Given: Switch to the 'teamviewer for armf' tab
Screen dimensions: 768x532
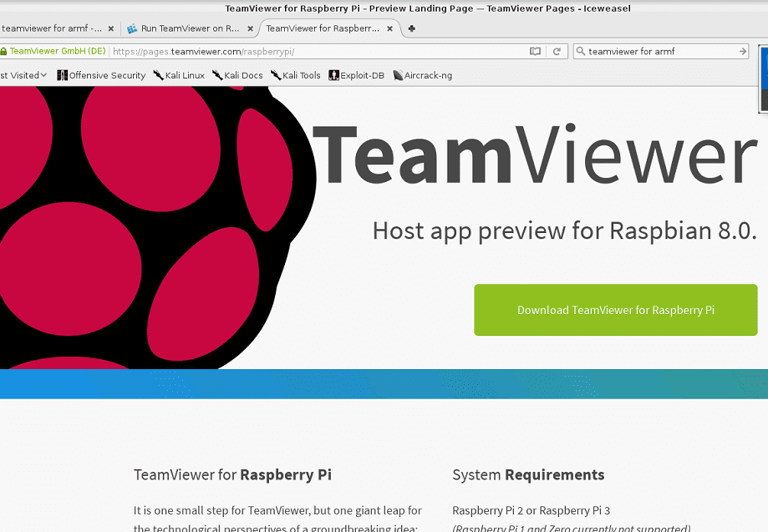Looking at the screenshot, I should coord(50,28).
